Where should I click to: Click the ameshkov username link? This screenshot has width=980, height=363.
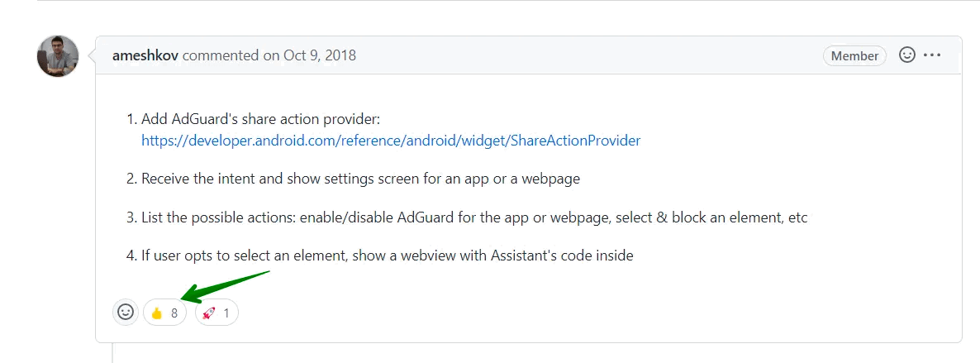[145, 55]
